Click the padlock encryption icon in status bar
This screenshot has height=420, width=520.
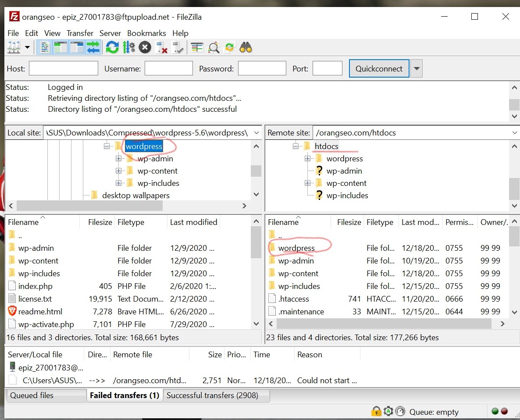376,411
